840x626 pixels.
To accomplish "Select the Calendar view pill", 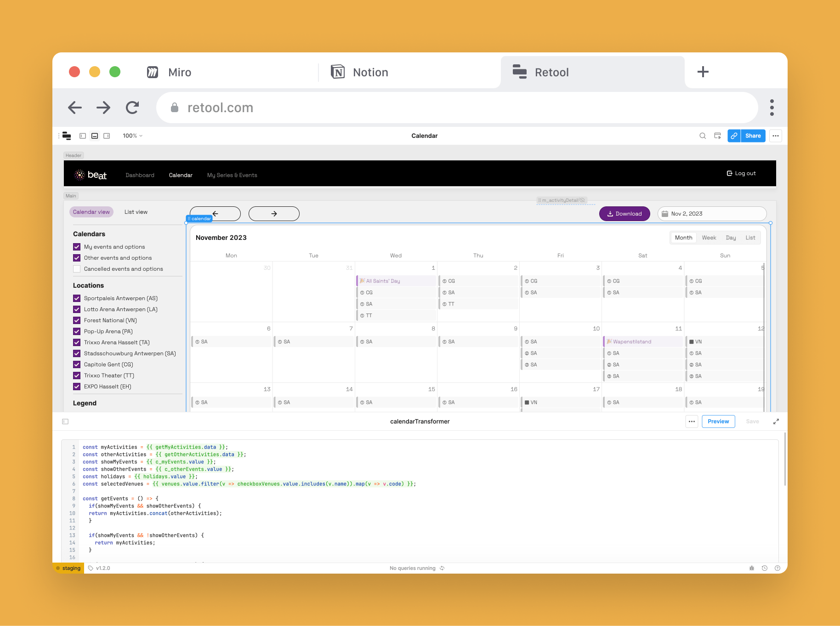I will click(91, 212).
